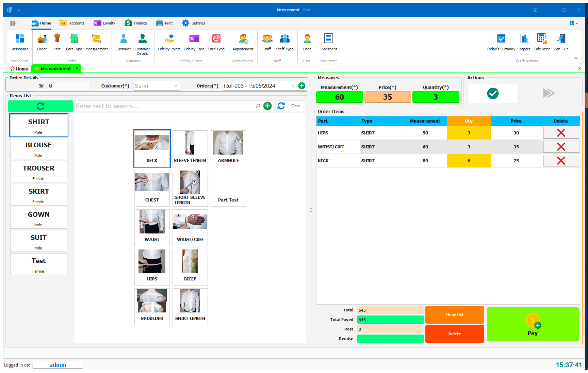Open the Staff ribbon icon
The height and width of the screenshot is (373, 588).
click(267, 42)
